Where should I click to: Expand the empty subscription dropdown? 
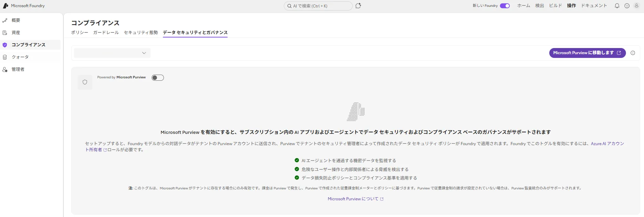pyautogui.click(x=112, y=53)
